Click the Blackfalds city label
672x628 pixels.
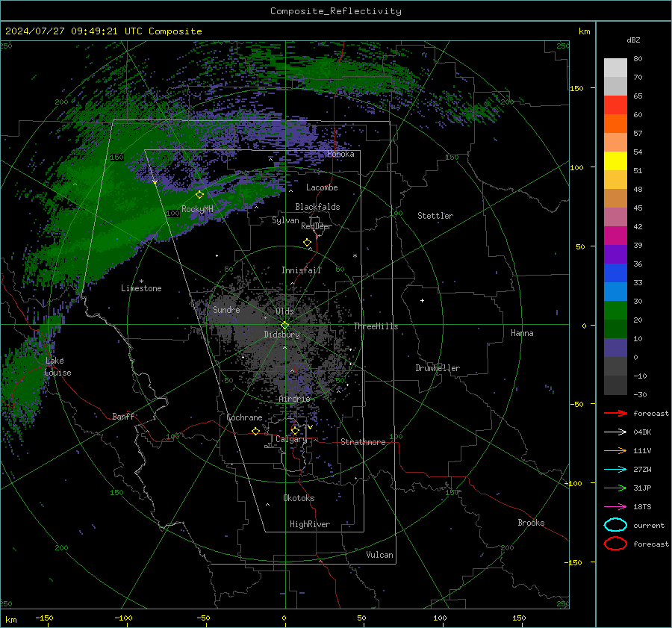(317, 207)
